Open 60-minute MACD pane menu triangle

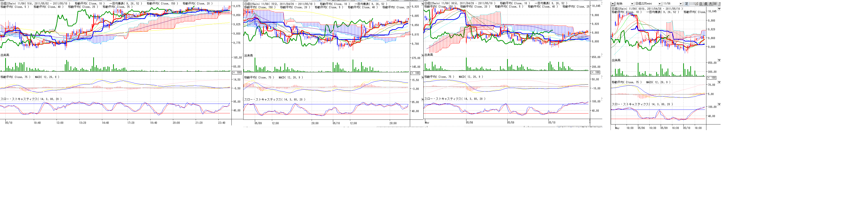719,82
